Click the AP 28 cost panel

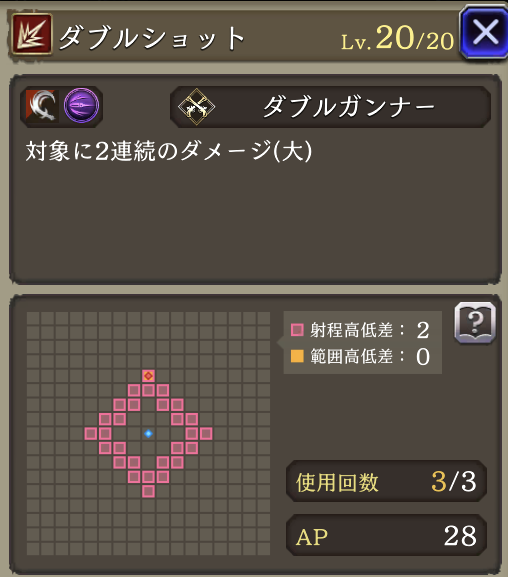click(387, 535)
